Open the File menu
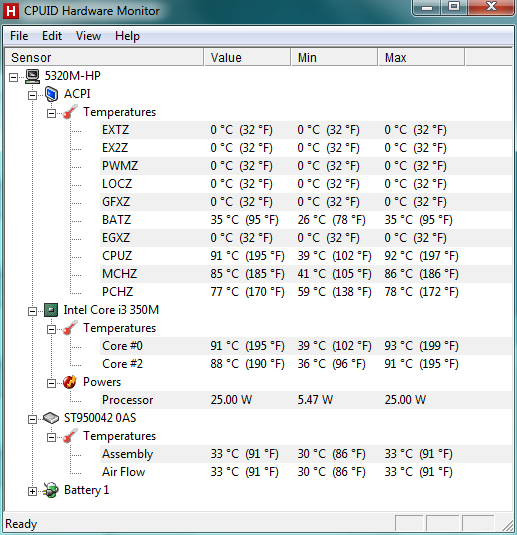Image resolution: width=517 pixels, height=535 pixels. 19,36
